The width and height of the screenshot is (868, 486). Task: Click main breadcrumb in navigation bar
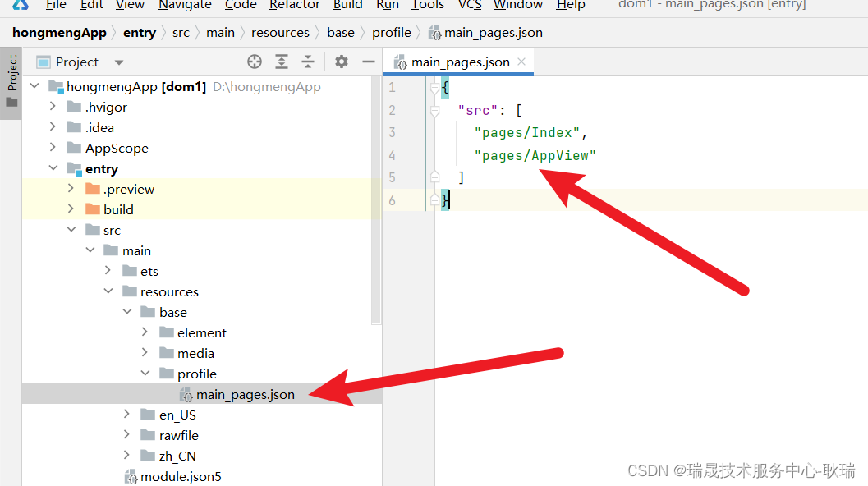click(x=220, y=33)
